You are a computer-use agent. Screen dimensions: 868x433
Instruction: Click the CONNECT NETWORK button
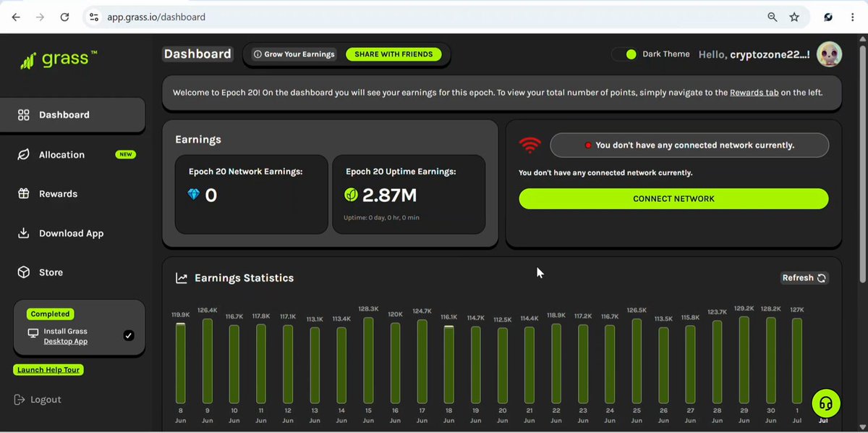[673, 198]
